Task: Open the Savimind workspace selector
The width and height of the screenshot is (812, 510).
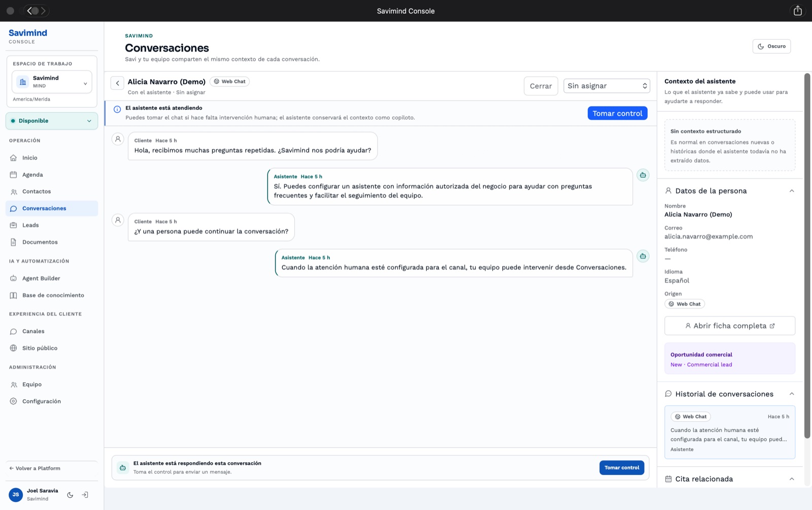Action: 52,82
